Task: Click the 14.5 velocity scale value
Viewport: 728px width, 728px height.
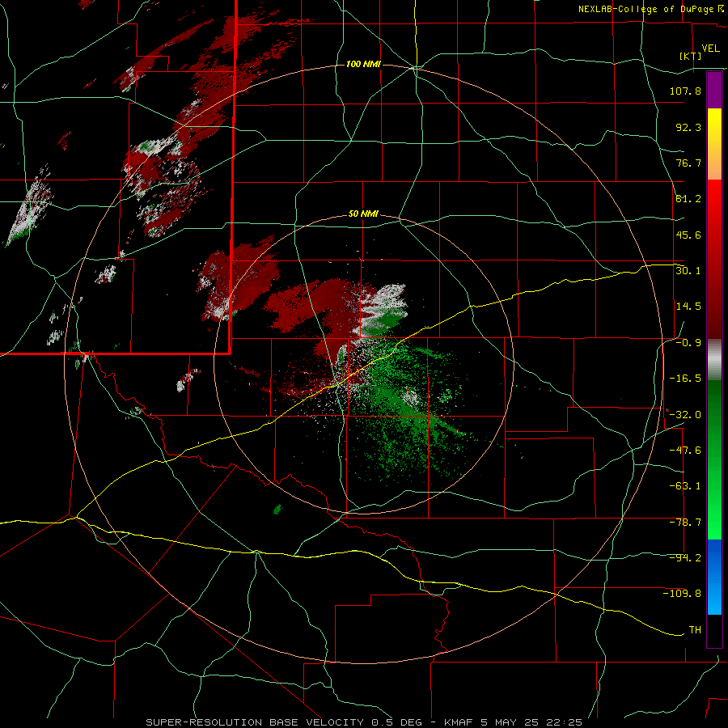Action: coord(688,307)
